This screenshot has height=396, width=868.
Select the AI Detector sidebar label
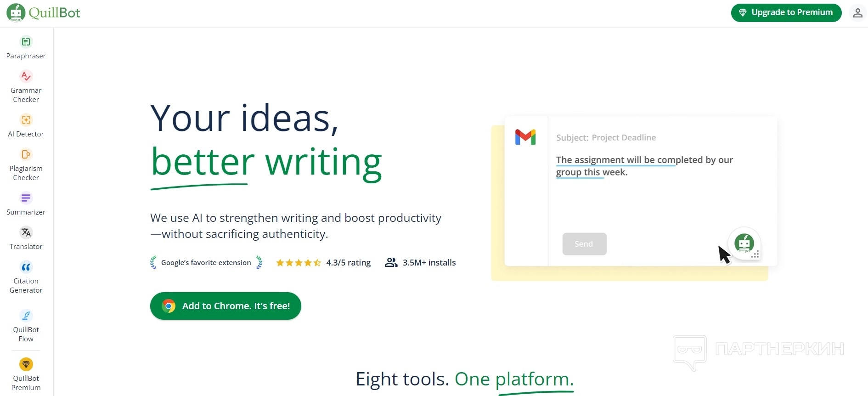click(26, 134)
